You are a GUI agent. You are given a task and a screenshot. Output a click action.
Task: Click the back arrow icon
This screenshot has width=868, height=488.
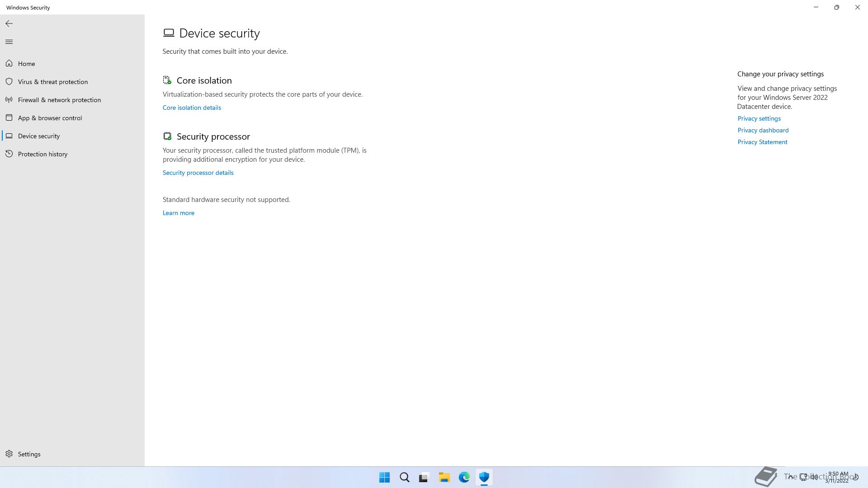click(9, 23)
